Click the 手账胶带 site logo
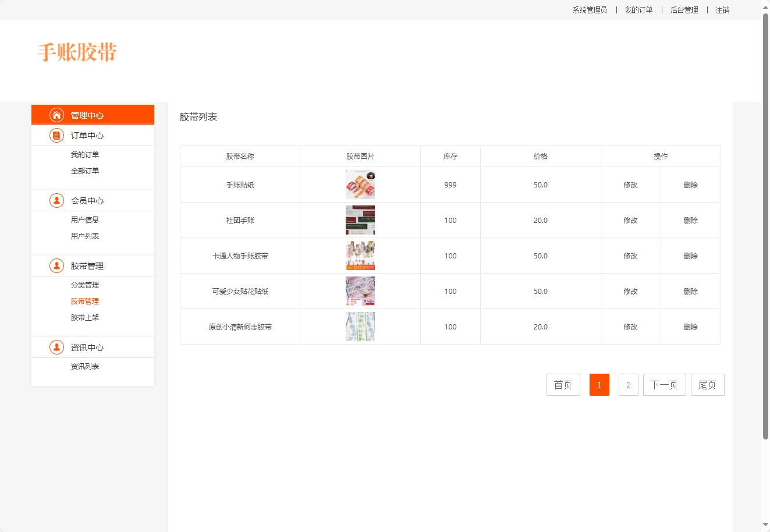This screenshot has height=532, width=770. (77, 52)
